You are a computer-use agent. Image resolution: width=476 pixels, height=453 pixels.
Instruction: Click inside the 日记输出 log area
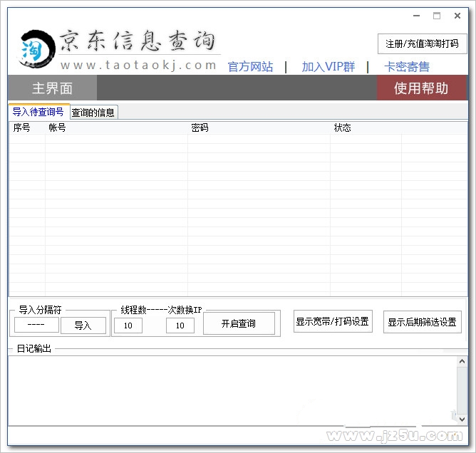(x=232, y=391)
